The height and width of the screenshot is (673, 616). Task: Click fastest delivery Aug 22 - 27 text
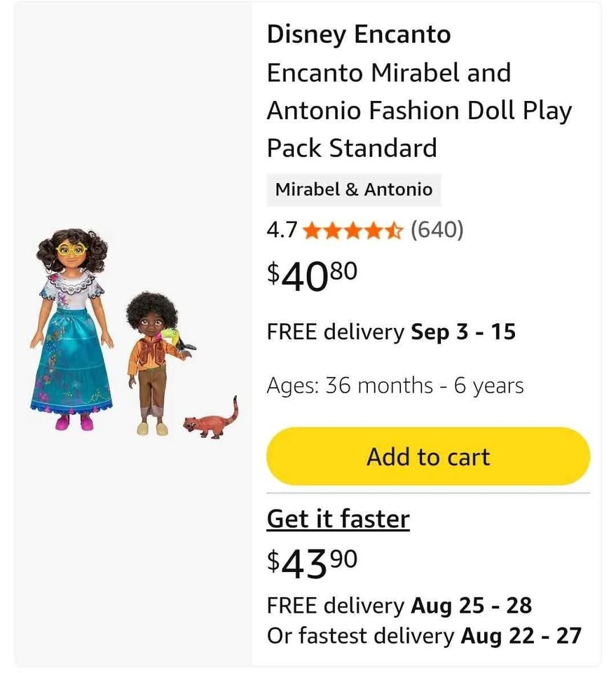[x=423, y=636]
